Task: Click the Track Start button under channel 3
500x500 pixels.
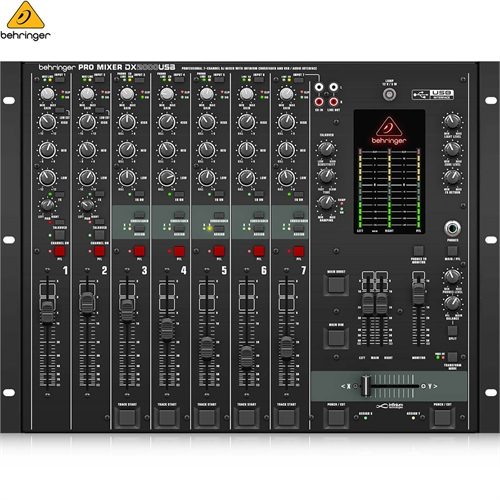Action: point(127,417)
